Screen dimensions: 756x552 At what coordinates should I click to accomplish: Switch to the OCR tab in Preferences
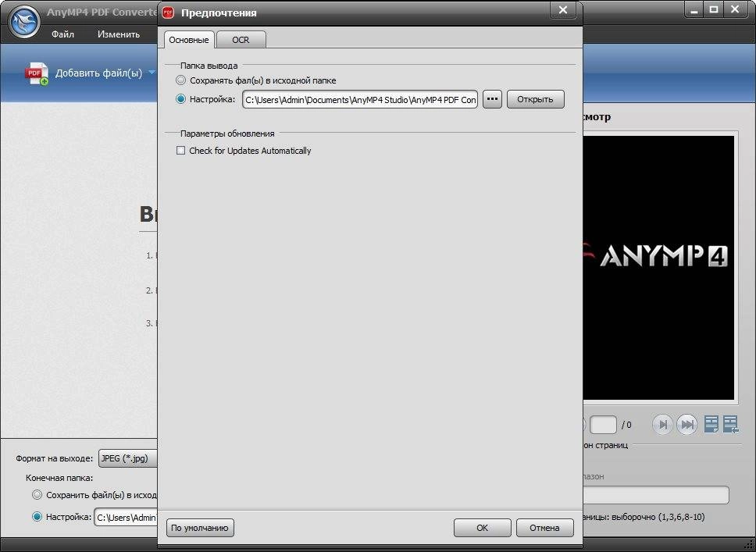pyautogui.click(x=241, y=40)
